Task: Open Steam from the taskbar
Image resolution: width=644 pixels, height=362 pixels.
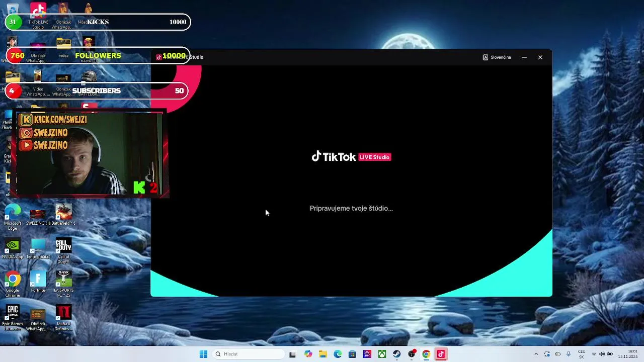Action: tap(397, 354)
